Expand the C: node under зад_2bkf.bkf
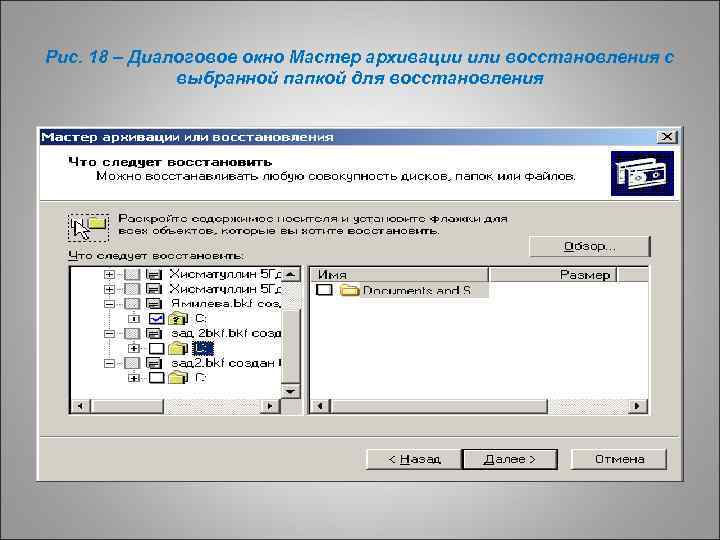 tap(134, 348)
